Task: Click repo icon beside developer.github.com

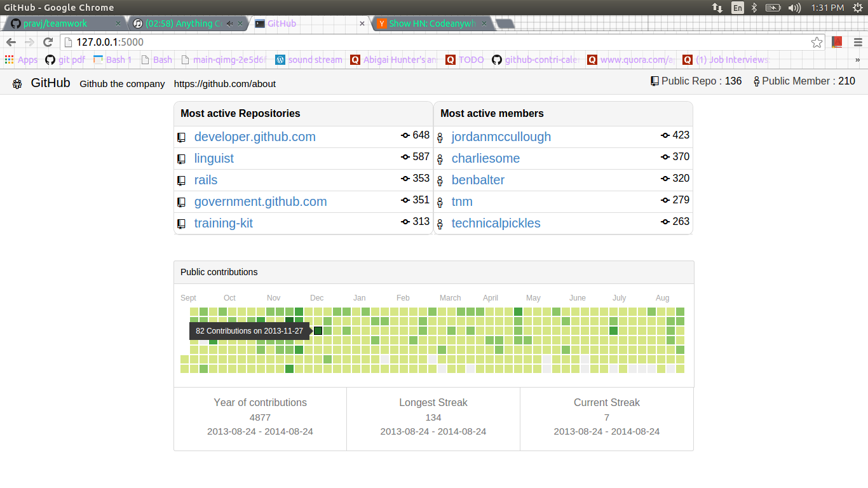Action: [x=181, y=137]
